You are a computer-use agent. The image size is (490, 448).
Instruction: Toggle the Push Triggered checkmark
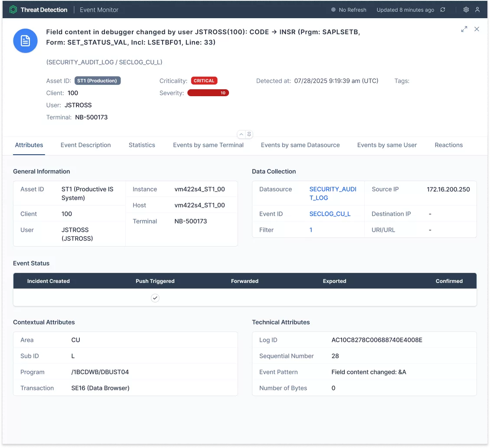point(155,298)
